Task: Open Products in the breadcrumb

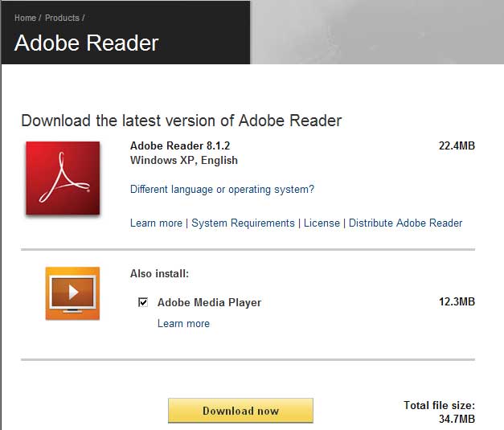Action: 62,18
